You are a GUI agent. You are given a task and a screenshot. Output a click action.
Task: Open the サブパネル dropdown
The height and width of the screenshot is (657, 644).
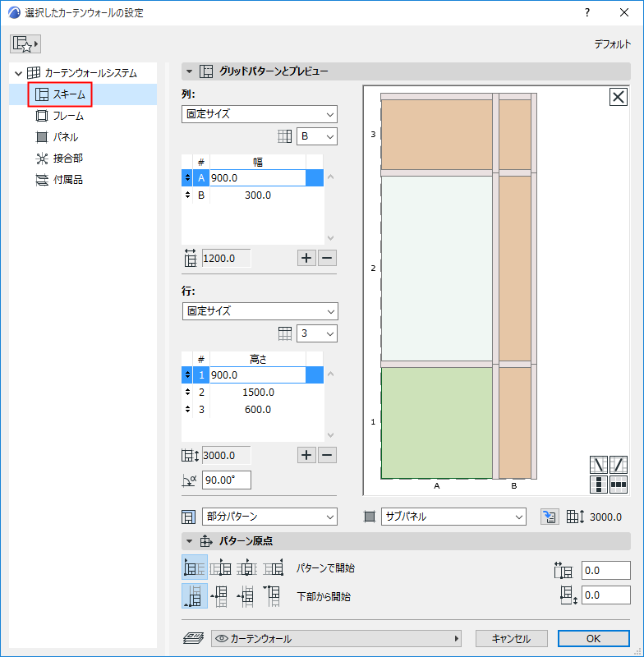(x=453, y=517)
